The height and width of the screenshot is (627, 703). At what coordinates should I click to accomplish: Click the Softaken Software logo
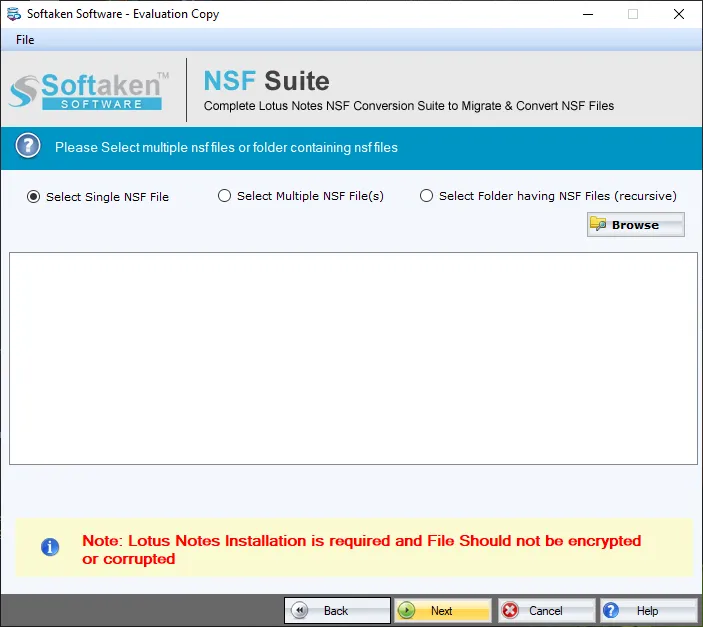pos(89,90)
